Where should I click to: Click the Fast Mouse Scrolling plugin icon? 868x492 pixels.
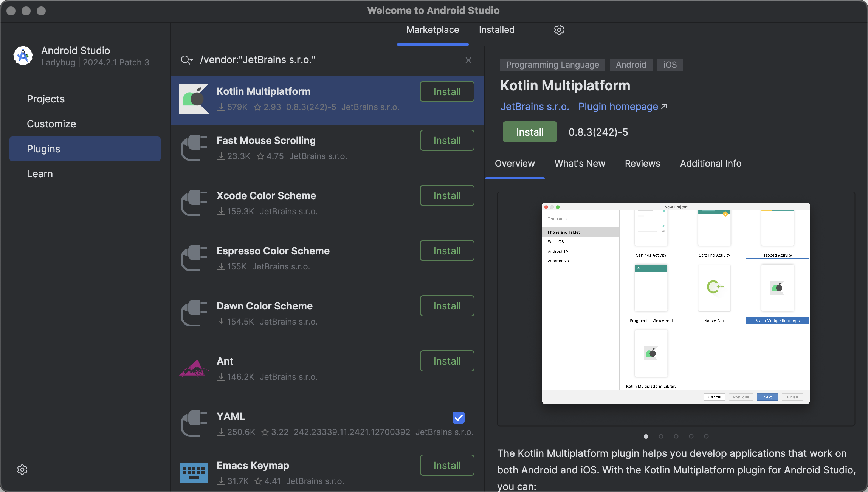(x=194, y=148)
